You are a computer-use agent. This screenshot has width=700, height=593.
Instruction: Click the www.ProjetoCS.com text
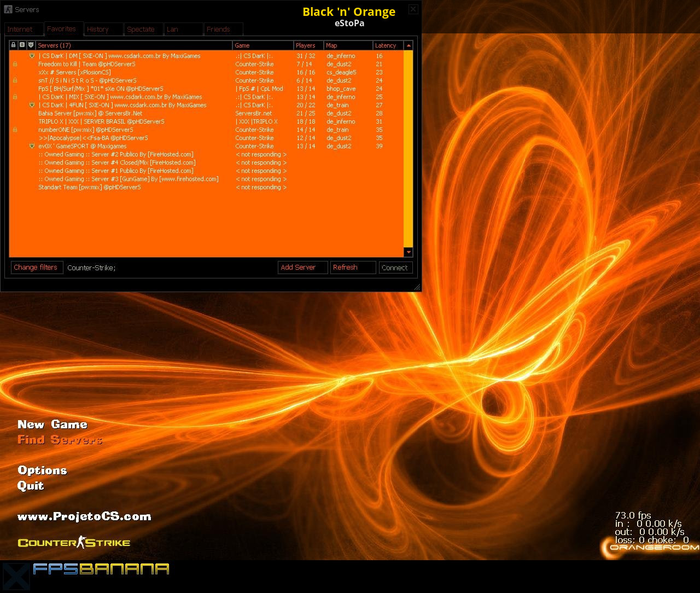84,516
